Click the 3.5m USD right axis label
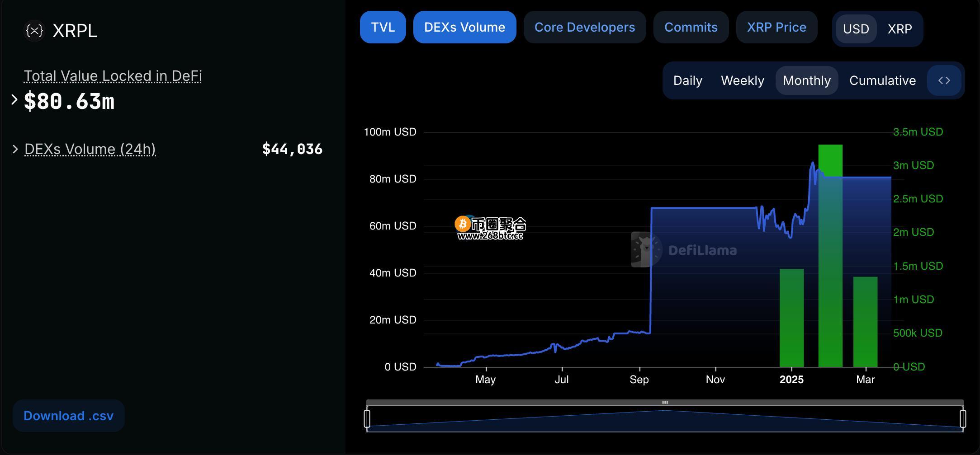The height and width of the screenshot is (455, 980). 918,132
